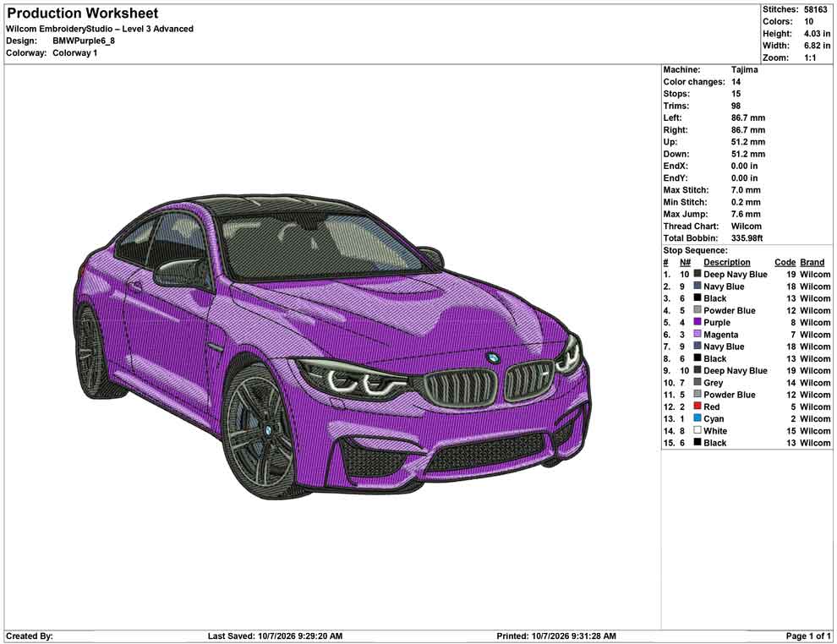Click the Magenta description in stop 6
837x644 pixels.
[720, 335]
